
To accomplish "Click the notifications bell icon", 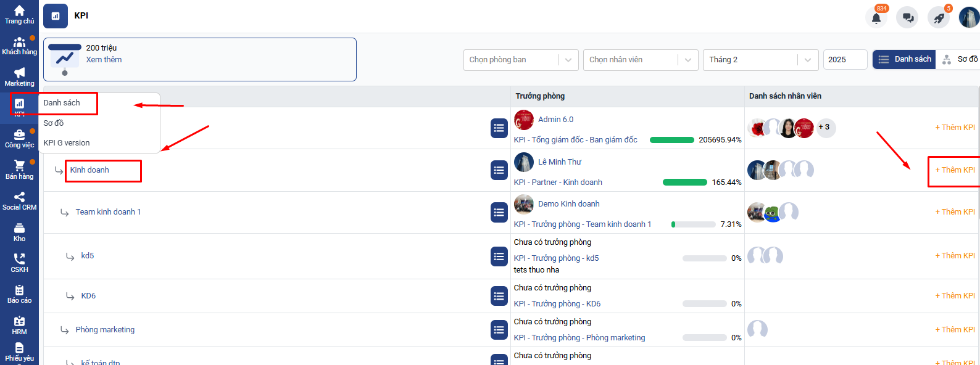I will tap(876, 18).
